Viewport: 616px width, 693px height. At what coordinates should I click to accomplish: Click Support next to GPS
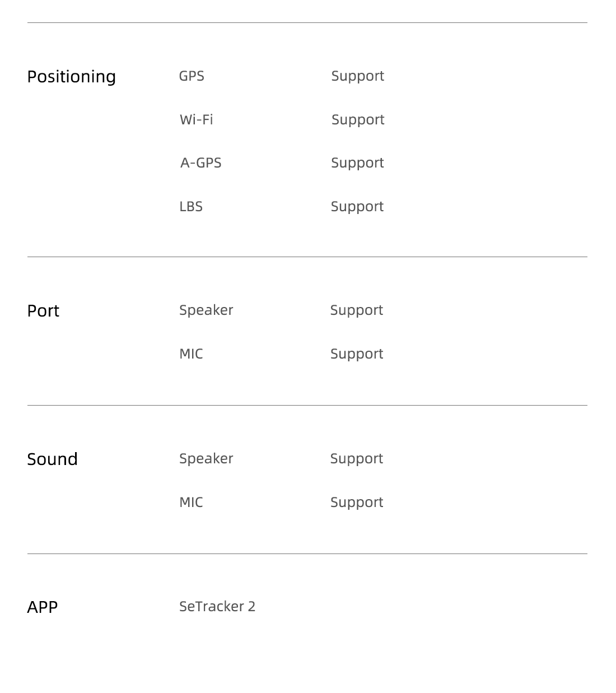(x=357, y=76)
